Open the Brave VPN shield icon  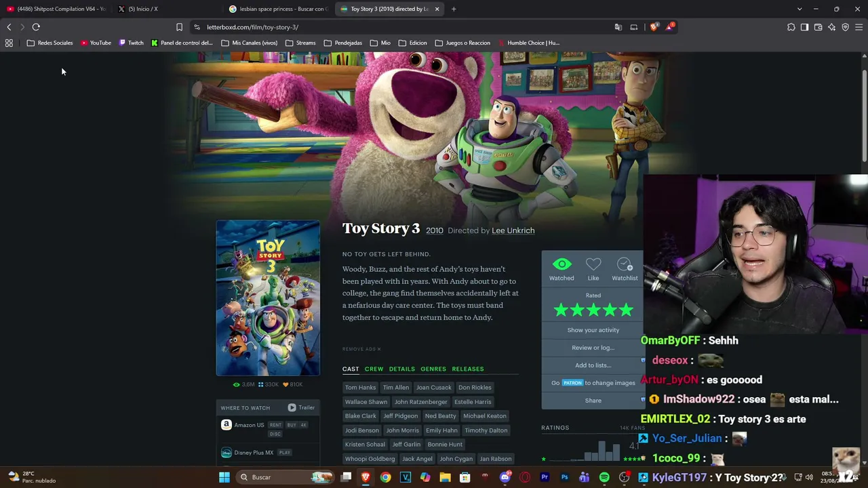click(x=845, y=27)
